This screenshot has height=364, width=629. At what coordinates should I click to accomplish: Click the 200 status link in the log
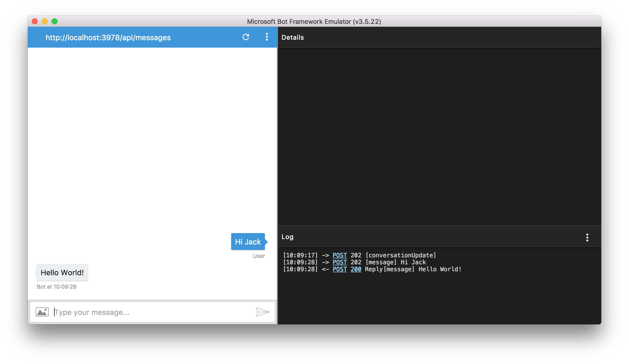pyautogui.click(x=356, y=269)
